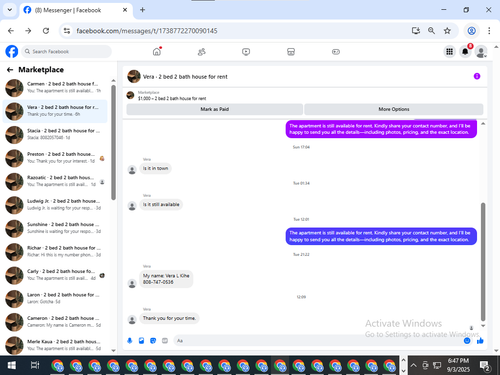Image resolution: width=500 pixels, height=375 pixels.
Task: Show hidden system tray icons
Action: (x=413, y=365)
